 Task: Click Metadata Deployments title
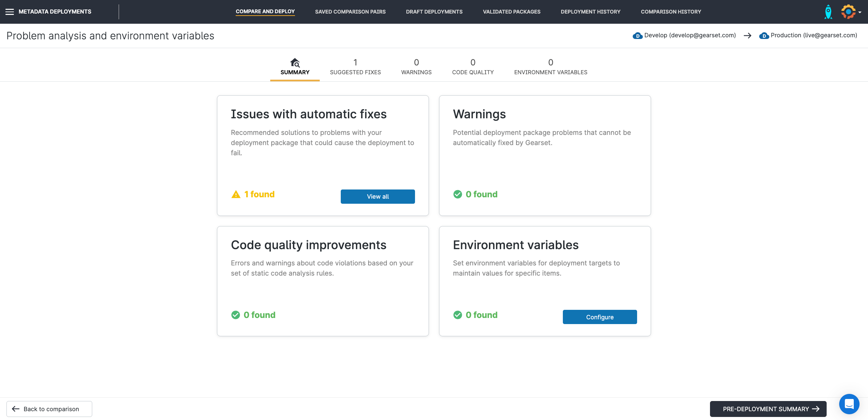click(55, 12)
